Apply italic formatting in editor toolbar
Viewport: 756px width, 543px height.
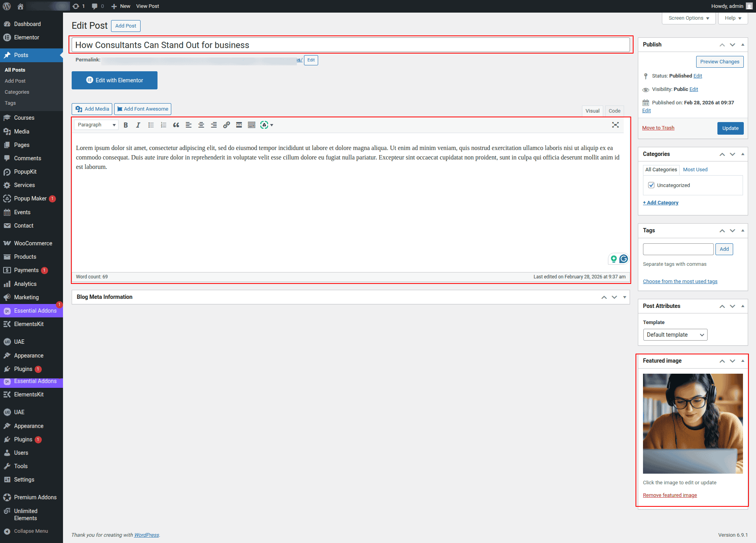point(138,125)
